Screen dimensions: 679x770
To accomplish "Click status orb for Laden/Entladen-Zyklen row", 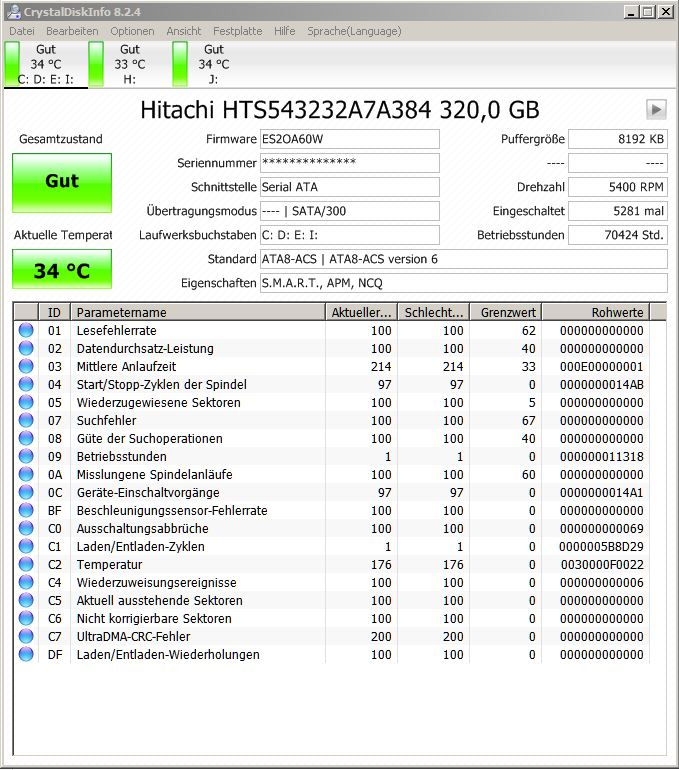I will tap(26, 547).
